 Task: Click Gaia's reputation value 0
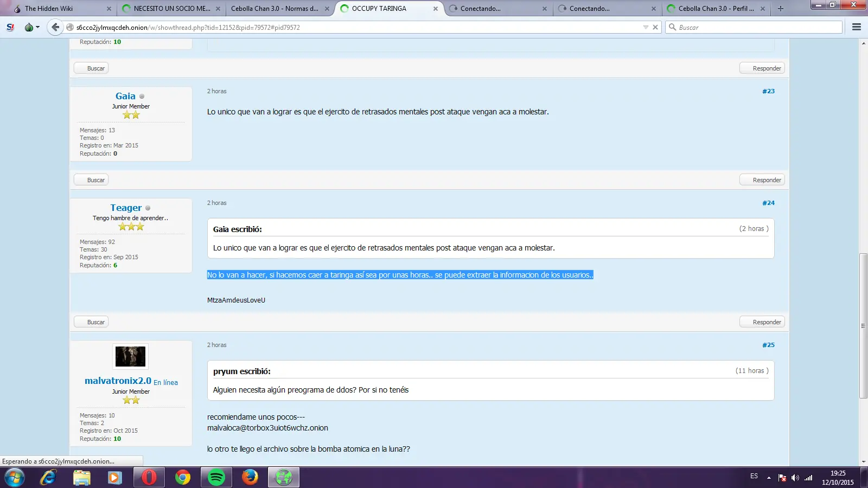click(x=115, y=153)
